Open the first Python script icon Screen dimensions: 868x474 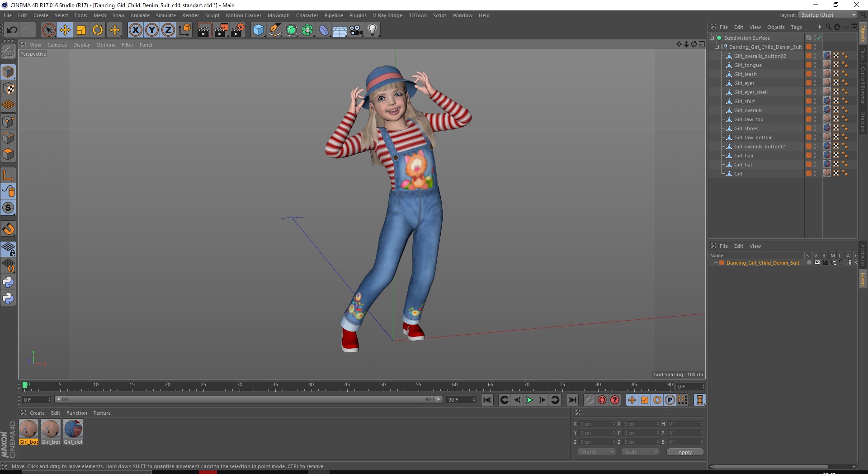[x=8, y=282]
